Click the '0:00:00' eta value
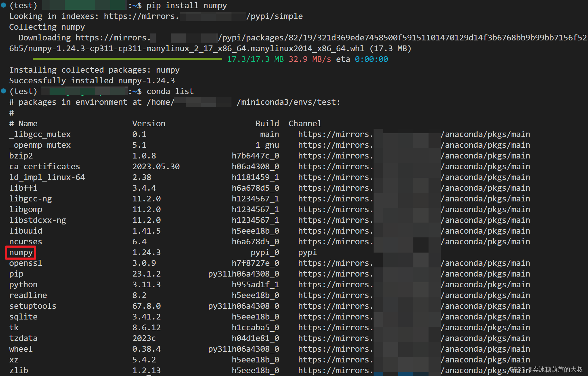The width and height of the screenshot is (588, 376). [x=371, y=59]
